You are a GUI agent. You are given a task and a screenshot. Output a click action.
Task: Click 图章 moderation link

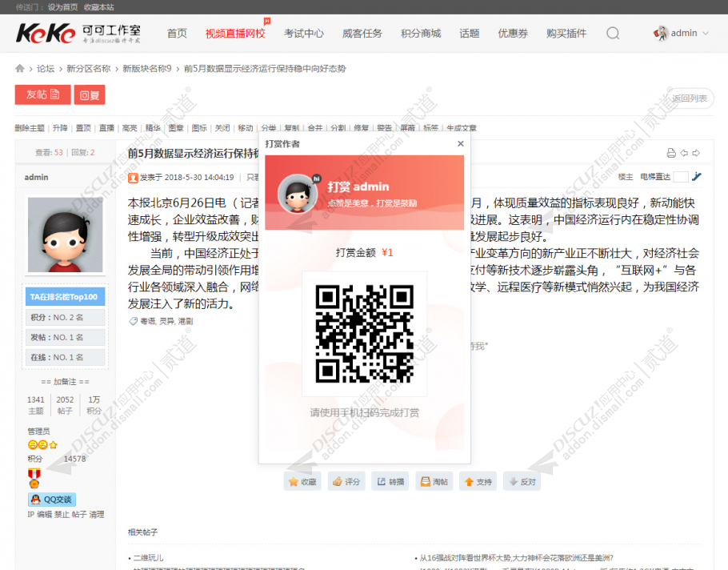click(176, 128)
